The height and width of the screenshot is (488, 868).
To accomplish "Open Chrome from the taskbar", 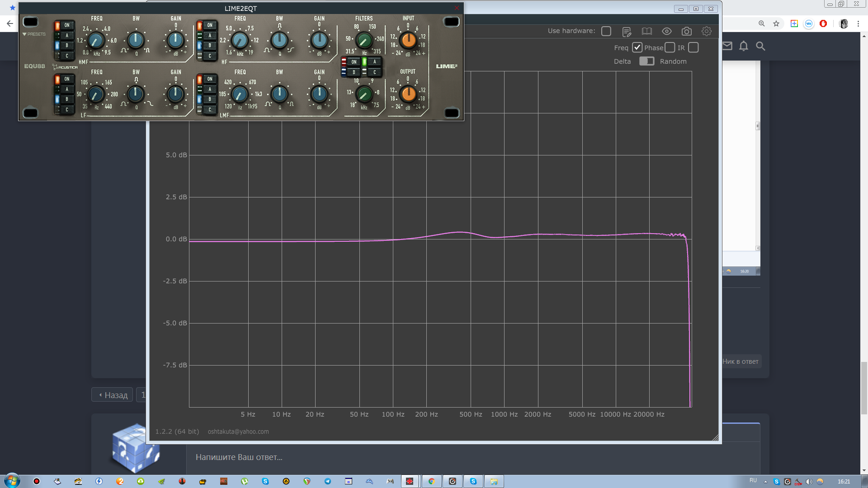I will pyautogui.click(x=431, y=481).
